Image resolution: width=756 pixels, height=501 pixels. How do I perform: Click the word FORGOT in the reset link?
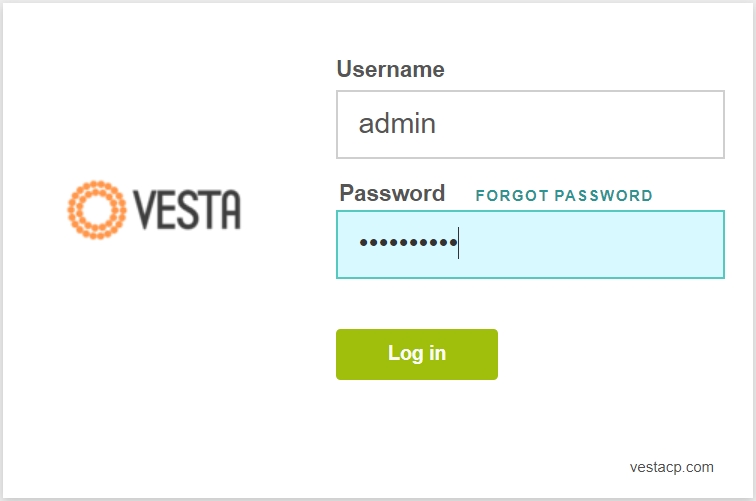(x=513, y=195)
